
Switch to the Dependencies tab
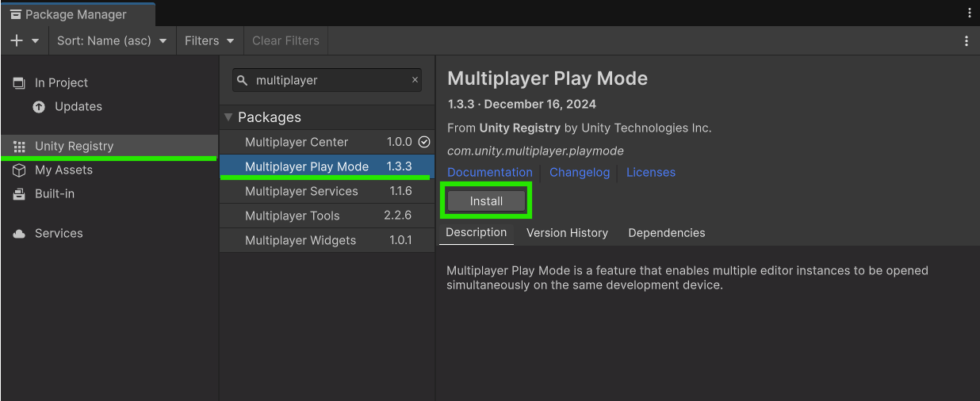click(x=667, y=233)
